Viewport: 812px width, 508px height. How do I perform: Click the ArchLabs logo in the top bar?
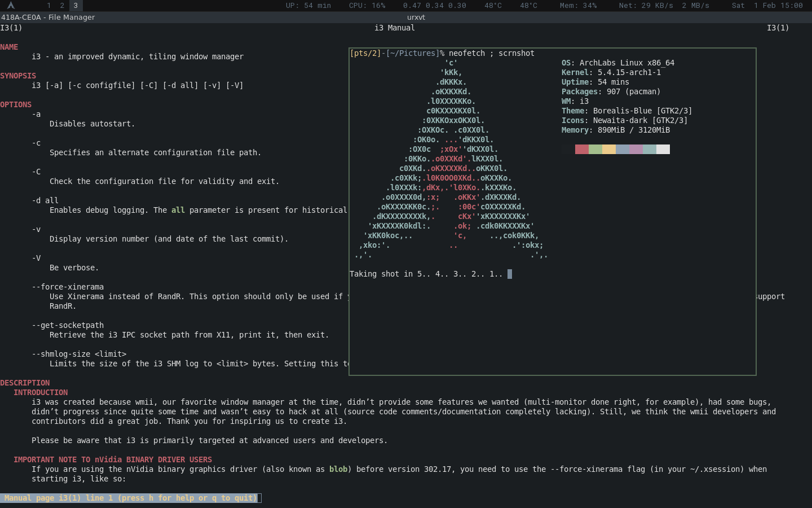pyautogui.click(x=11, y=6)
